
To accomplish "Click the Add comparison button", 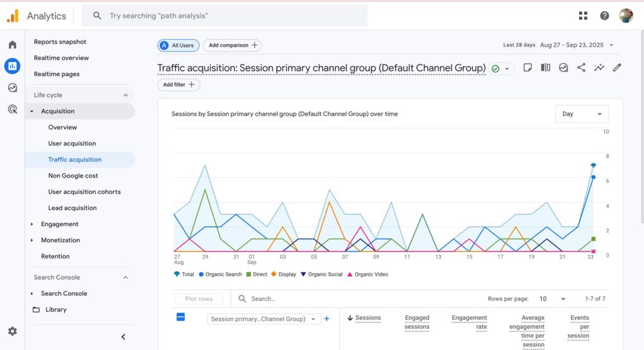I will click(x=232, y=45).
